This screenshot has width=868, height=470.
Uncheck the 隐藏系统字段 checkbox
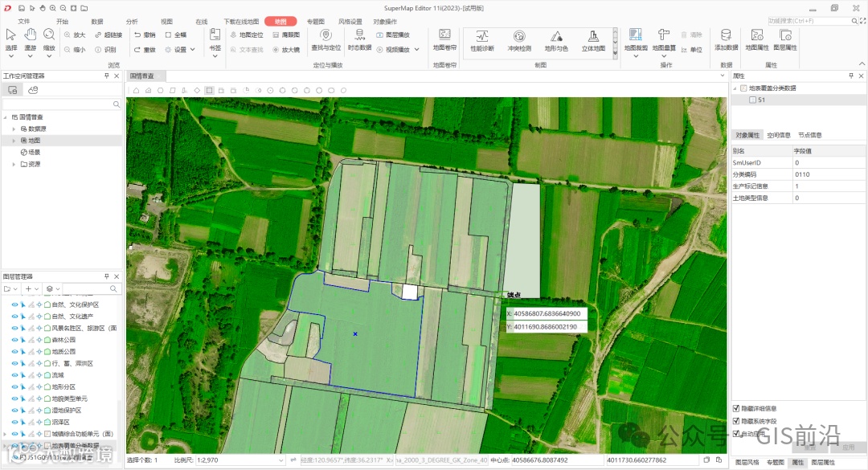tap(737, 421)
